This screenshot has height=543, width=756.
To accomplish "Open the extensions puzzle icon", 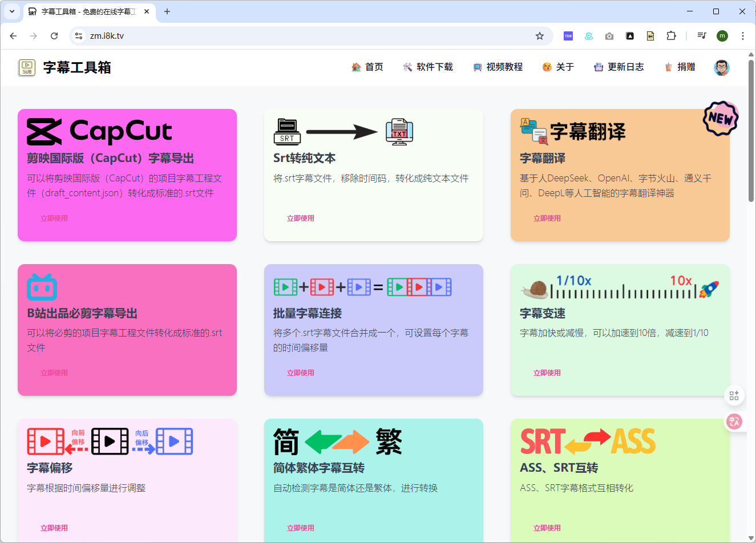I will (x=671, y=36).
